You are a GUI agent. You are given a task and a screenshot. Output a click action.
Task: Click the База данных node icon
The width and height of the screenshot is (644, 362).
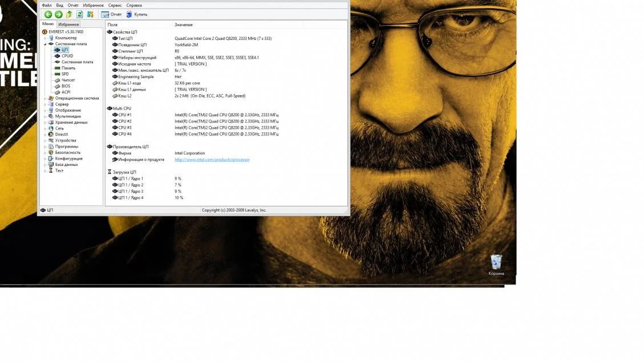pos(51,165)
